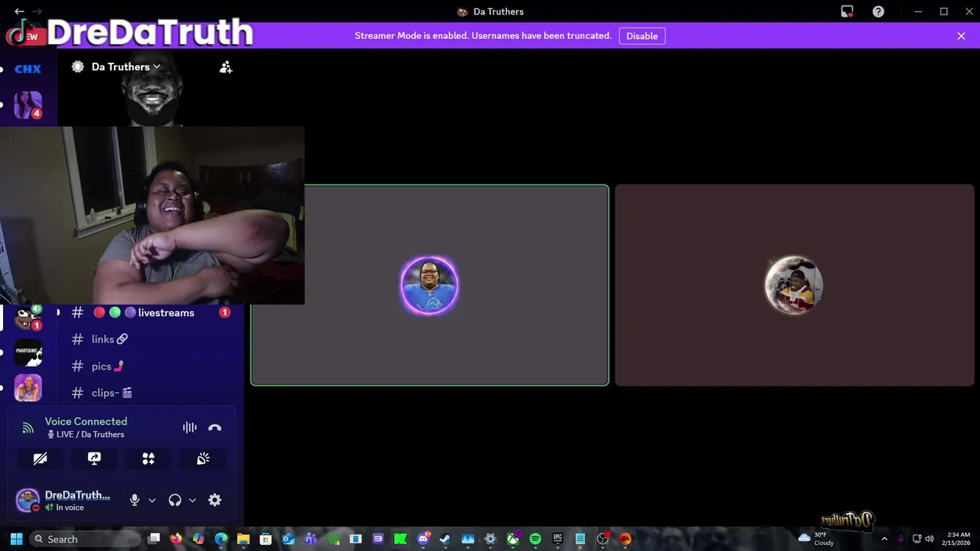Screen dimensions: 980x551
Task: Open Microsoft Store from the taskbar
Action: (x=266, y=539)
